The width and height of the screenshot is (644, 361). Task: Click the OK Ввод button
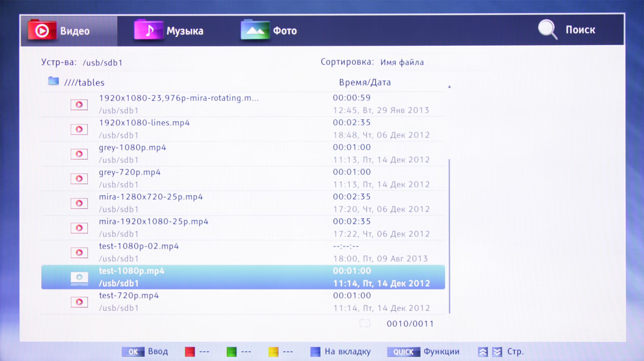coord(145,352)
